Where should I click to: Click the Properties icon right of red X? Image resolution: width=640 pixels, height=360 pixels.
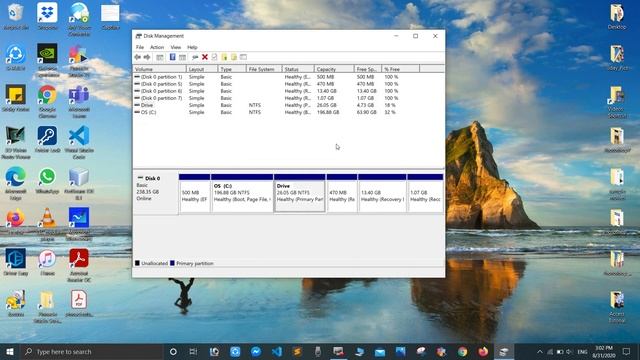click(x=214, y=57)
